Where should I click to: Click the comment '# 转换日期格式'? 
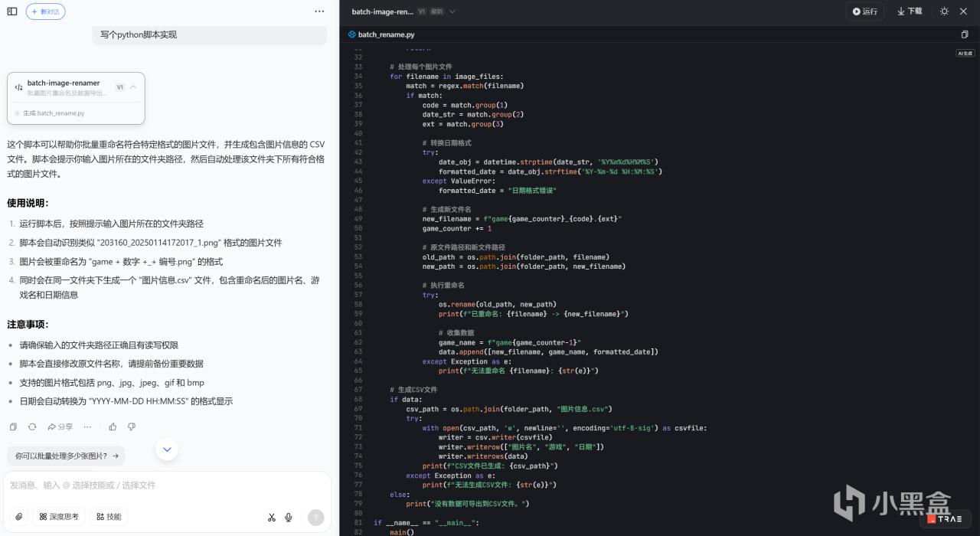point(446,142)
